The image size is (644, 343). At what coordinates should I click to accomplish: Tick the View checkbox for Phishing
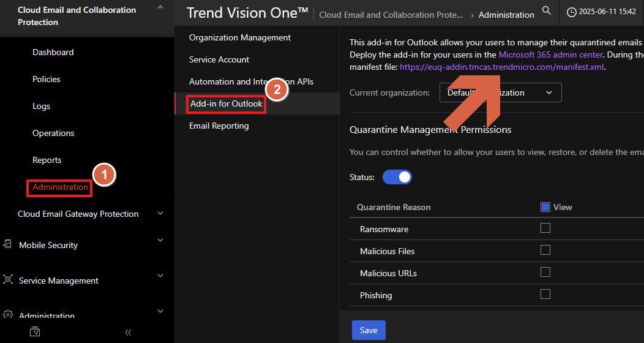[x=545, y=294]
